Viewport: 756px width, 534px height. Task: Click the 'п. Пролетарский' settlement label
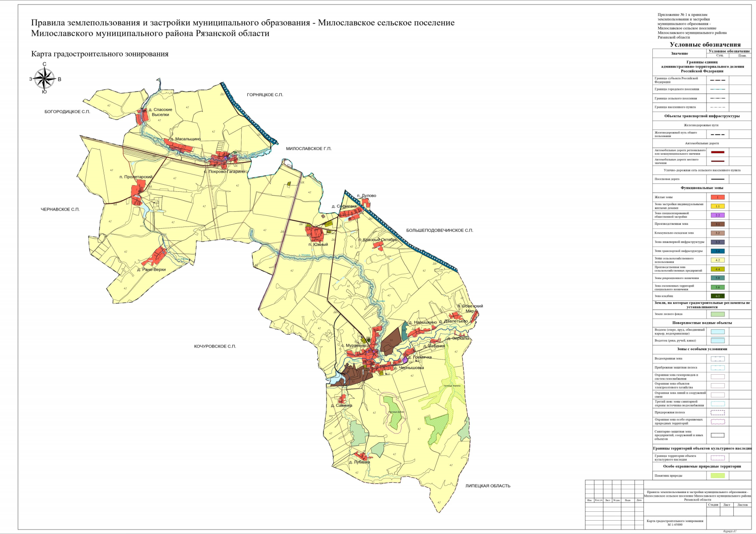[x=136, y=177]
